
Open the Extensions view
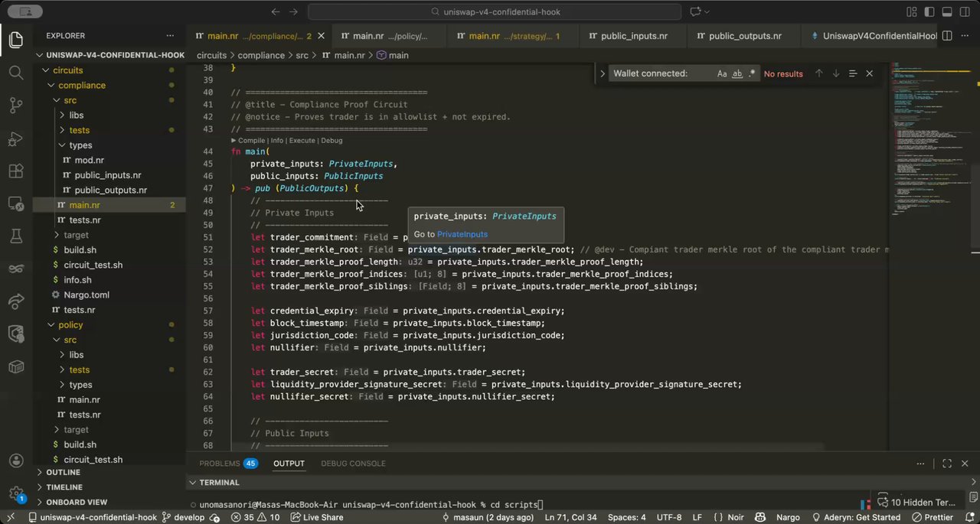16,171
